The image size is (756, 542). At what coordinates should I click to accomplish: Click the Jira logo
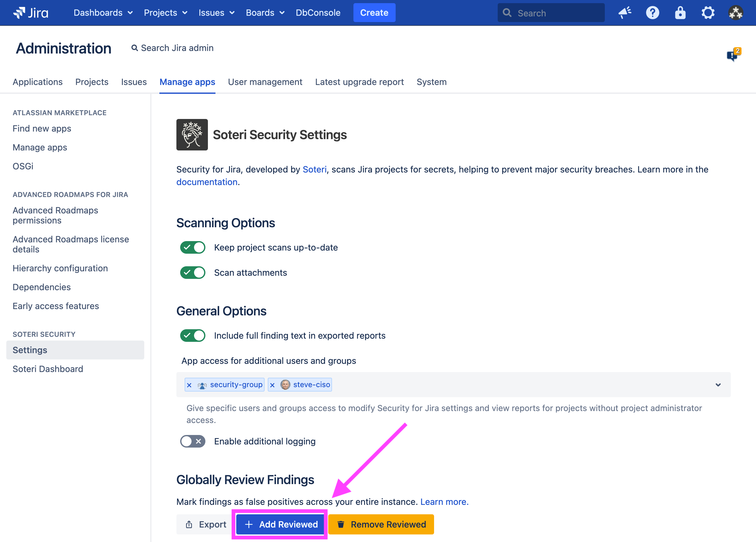pos(30,13)
